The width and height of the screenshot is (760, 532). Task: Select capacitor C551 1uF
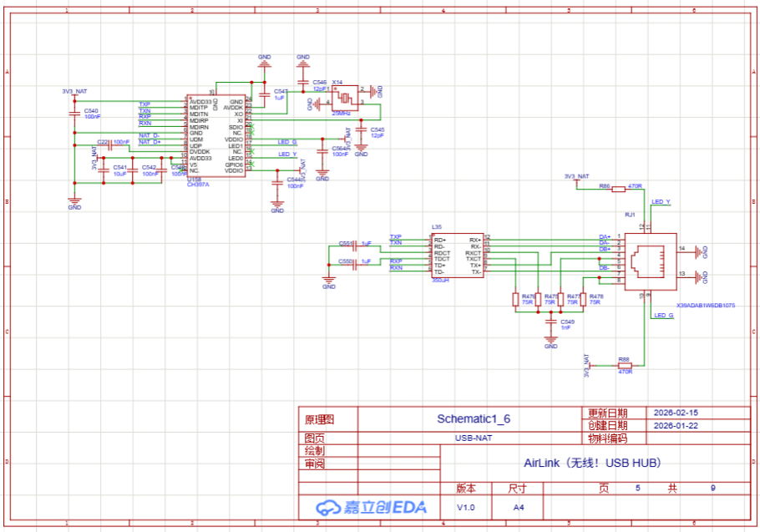click(355, 246)
